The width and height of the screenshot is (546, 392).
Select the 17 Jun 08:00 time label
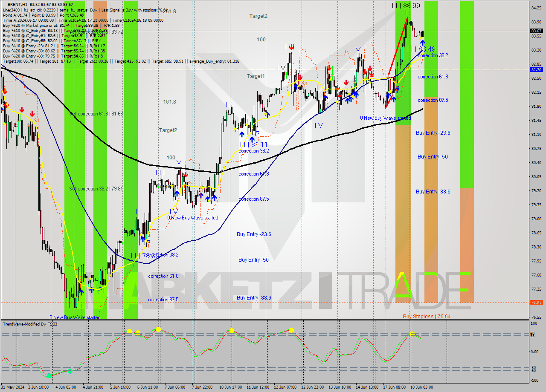(x=394, y=387)
